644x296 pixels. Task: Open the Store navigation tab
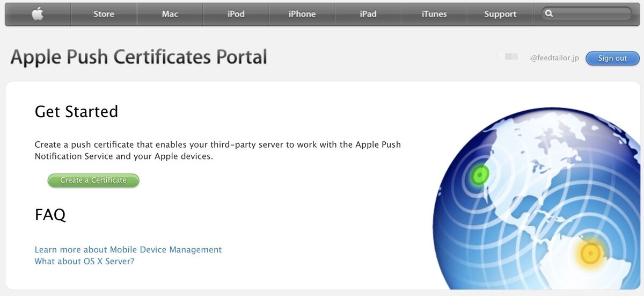pos(104,14)
